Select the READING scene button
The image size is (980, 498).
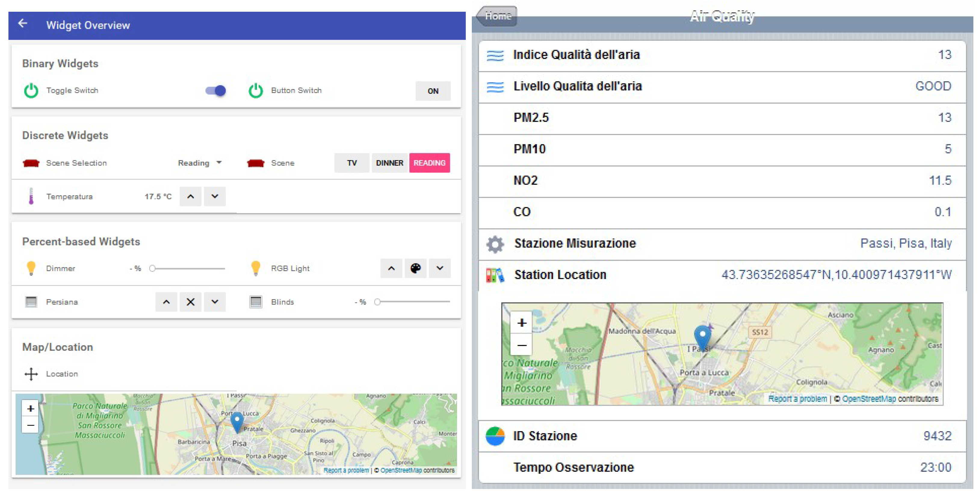429,163
